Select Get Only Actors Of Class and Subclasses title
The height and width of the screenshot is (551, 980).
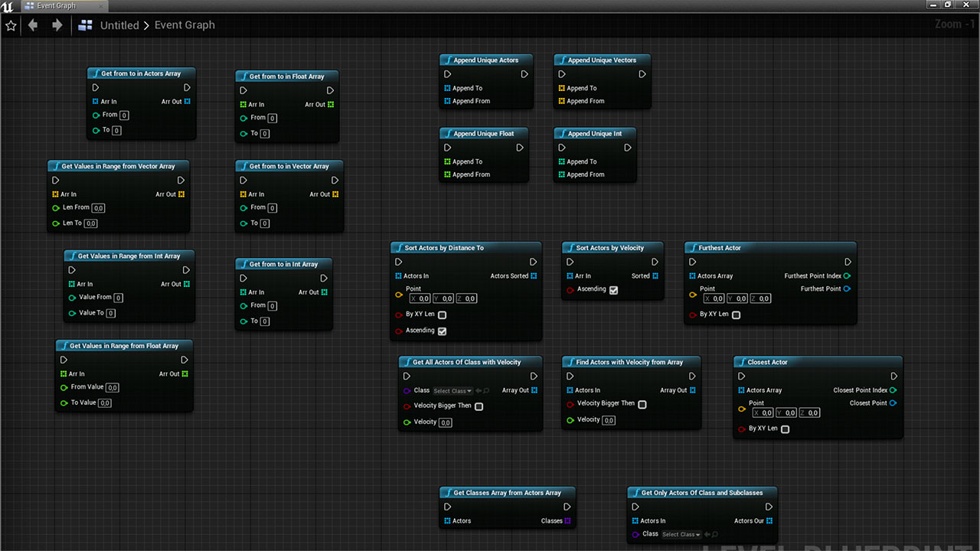tap(702, 493)
